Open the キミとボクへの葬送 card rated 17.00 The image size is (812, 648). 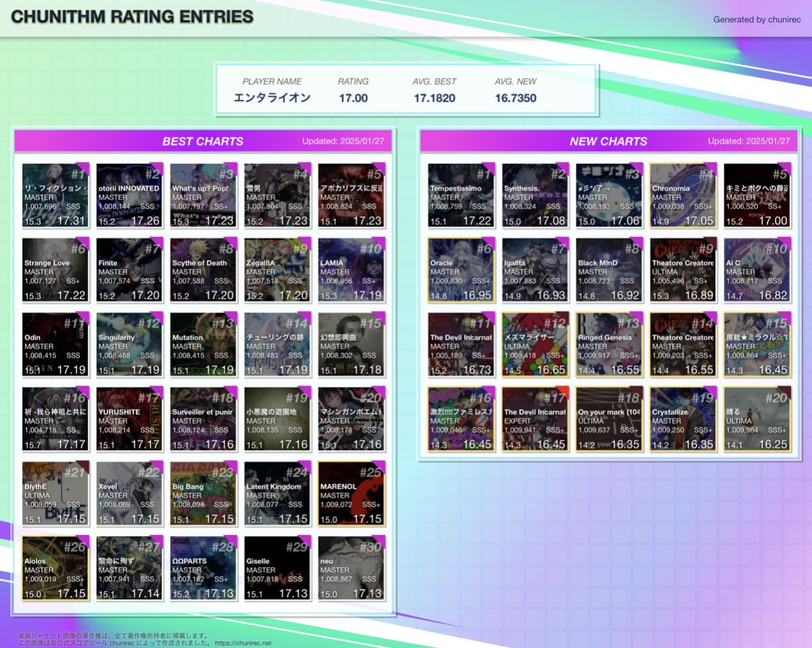pyautogui.click(x=757, y=195)
